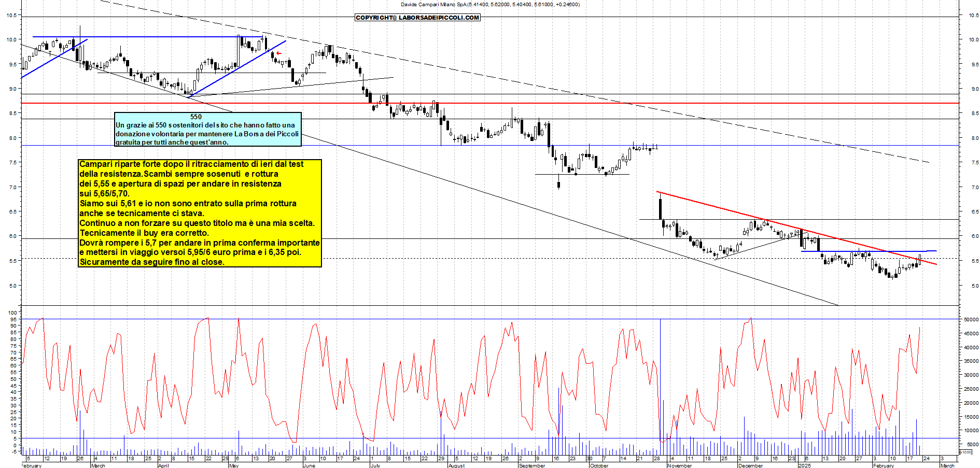Screen dimensions: 980x468
Task: Click the 'July' month label on time axis
Action: point(375,465)
